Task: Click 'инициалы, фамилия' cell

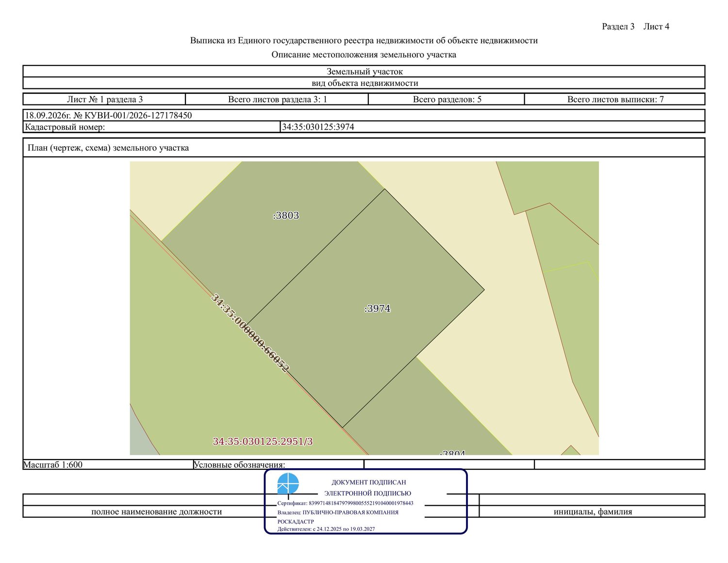Action: (x=593, y=512)
